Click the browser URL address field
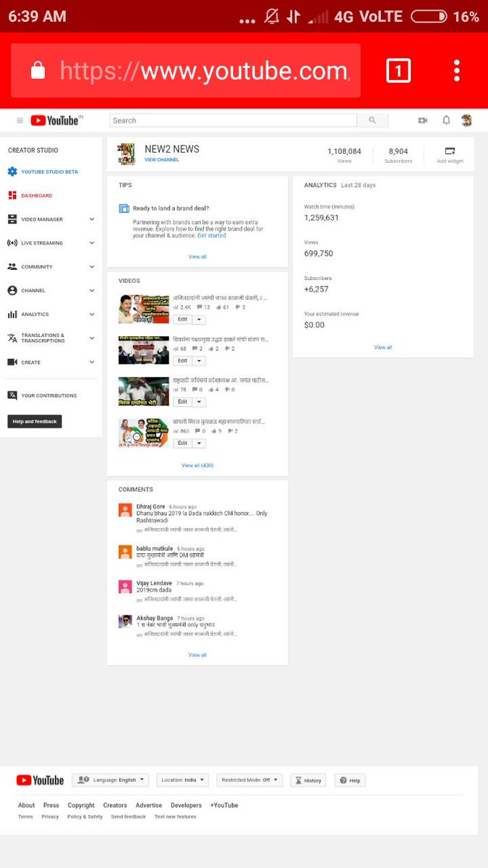 (186, 71)
